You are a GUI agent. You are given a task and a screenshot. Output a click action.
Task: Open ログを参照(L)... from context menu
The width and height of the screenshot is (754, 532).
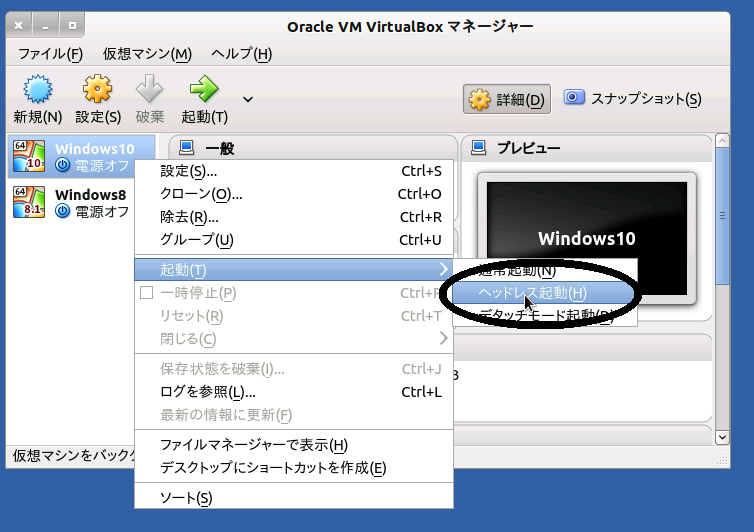click(294, 392)
